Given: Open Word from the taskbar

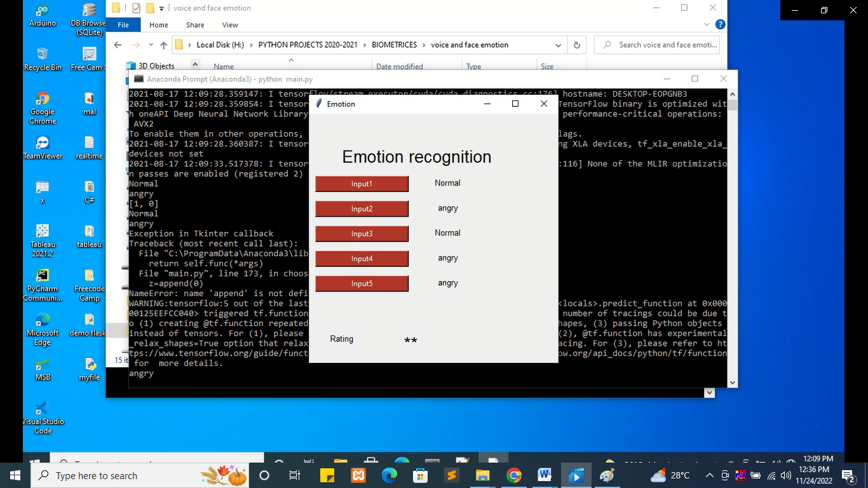Looking at the screenshot, I should tap(545, 475).
